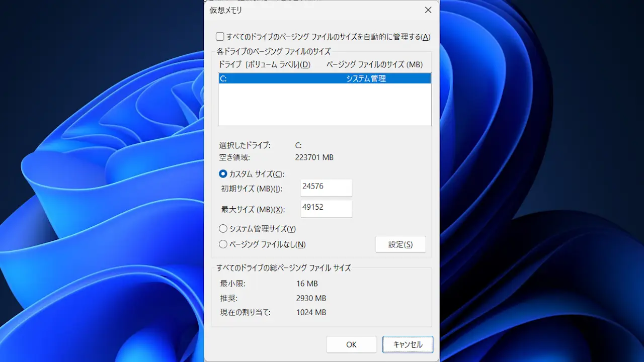The width and height of the screenshot is (644, 362).
Task: Click the 最大サイズ (MB) label
Action: coord(253,210)
